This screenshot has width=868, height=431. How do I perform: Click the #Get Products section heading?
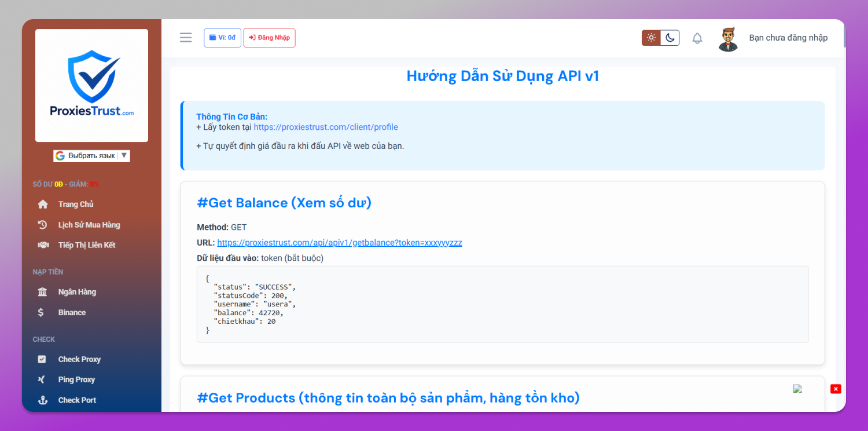[388, 398]
